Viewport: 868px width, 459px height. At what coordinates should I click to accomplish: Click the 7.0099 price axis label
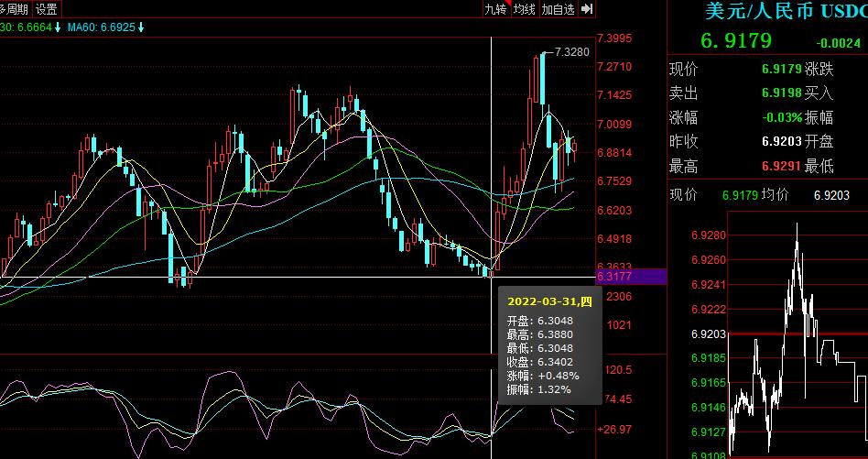point(614,124)
